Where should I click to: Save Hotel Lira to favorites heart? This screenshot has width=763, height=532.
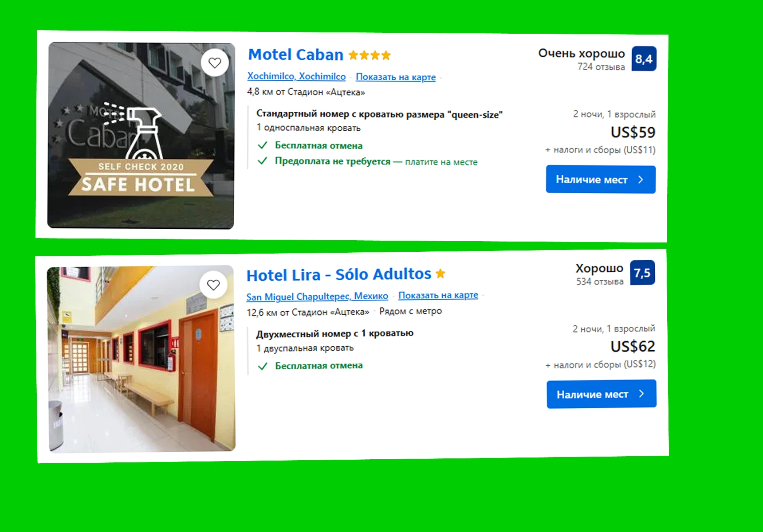tap(213, 285)
